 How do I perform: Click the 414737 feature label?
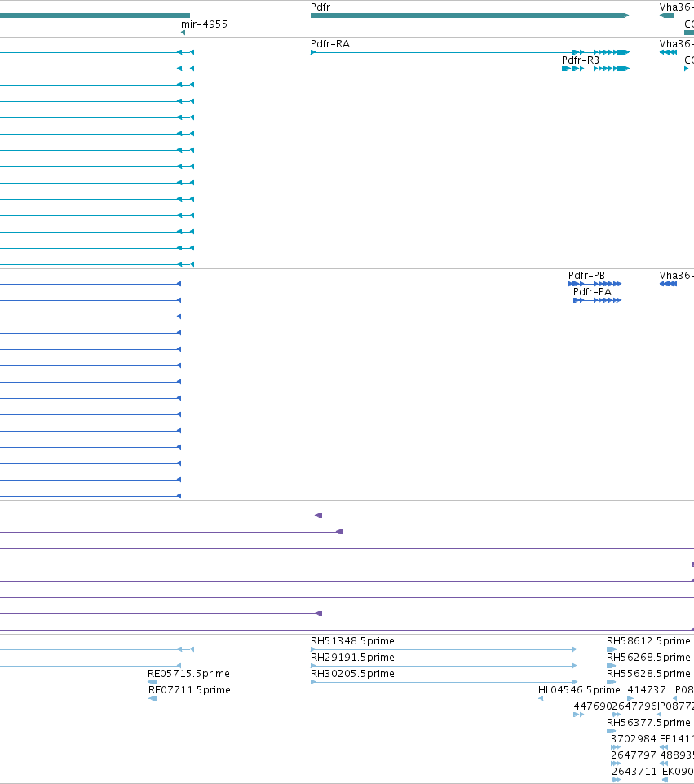pos(647,690)
